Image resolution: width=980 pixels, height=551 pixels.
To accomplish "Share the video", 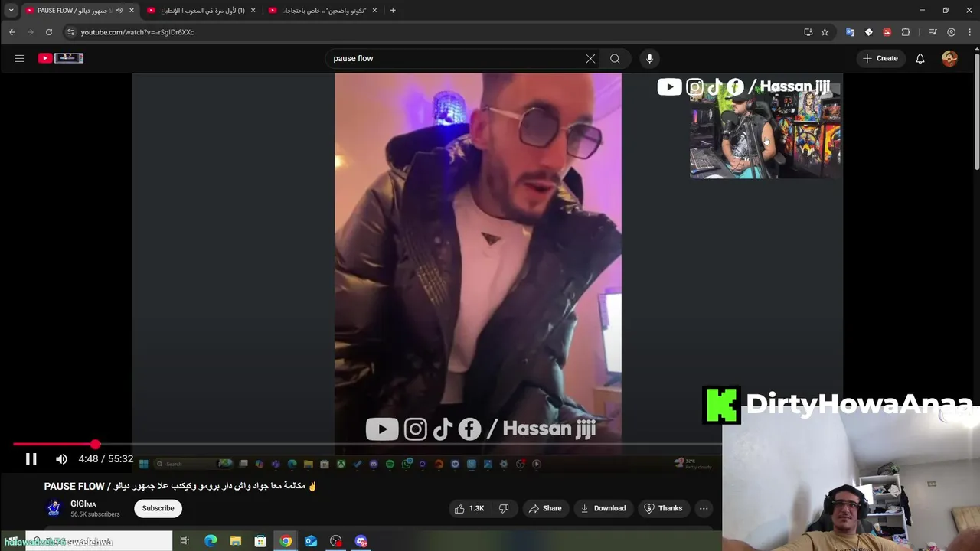I will (x=544, y=508).
